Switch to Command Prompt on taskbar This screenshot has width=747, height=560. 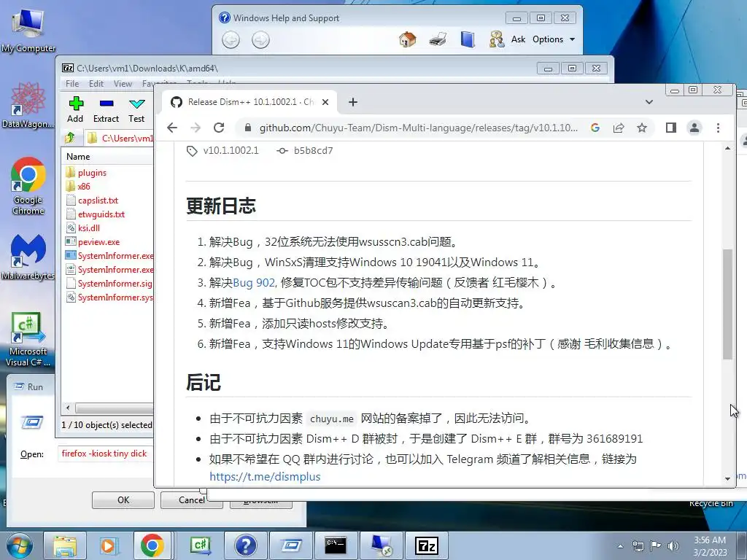coord(336,545)
